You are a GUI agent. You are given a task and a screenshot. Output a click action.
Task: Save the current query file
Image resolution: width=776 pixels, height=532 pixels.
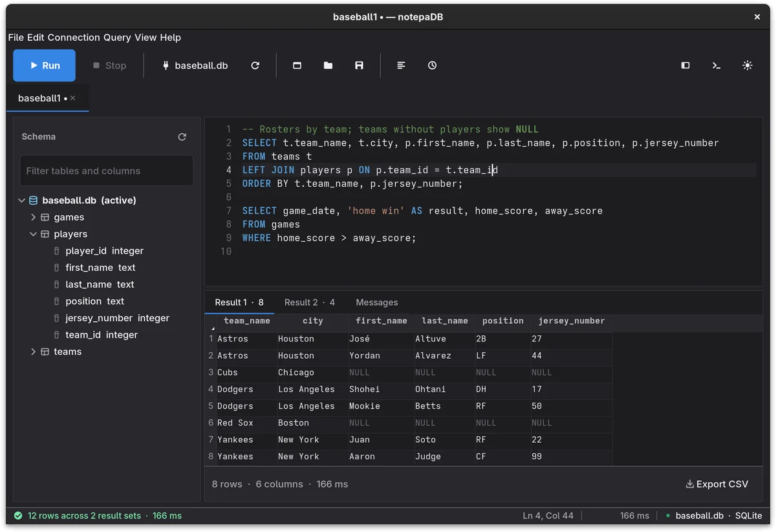[x=359, y=65]
